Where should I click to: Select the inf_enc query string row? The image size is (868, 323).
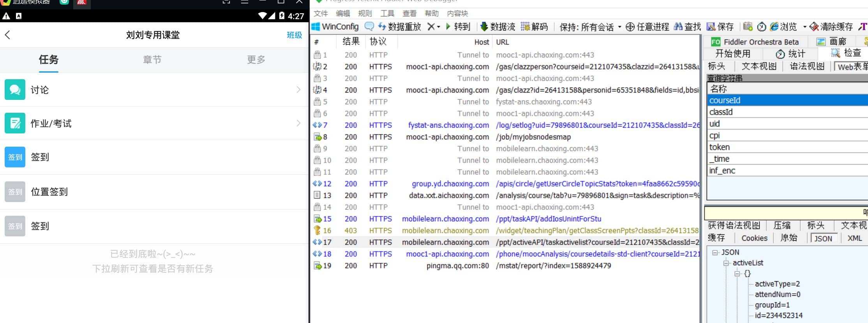(x=787, y=170)
